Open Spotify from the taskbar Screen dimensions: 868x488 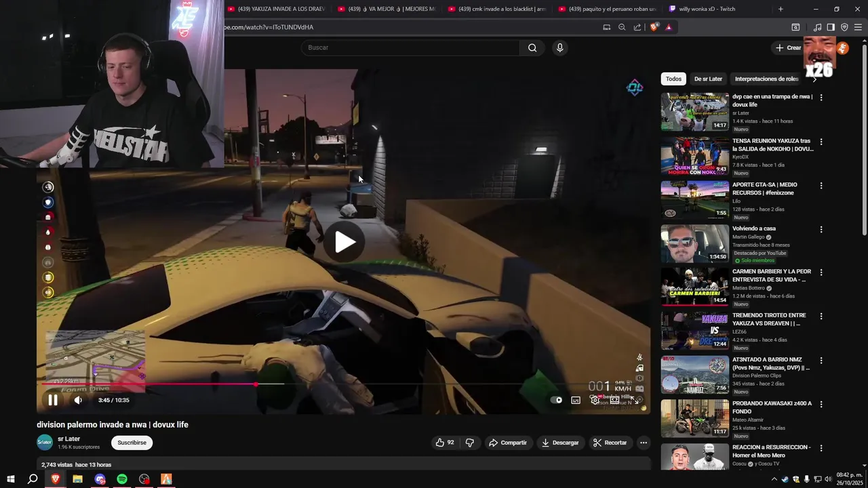point(122,479)
